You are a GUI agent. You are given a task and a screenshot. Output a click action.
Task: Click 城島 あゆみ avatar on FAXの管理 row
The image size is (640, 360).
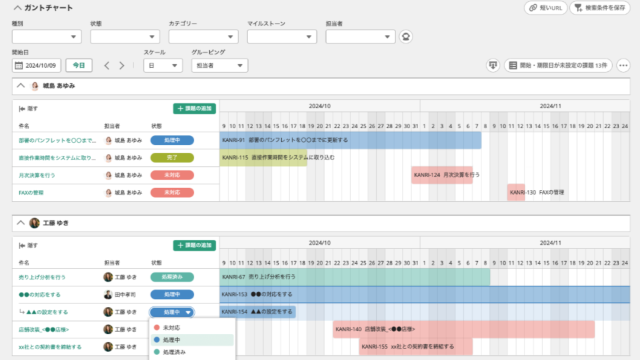point(108,193)
